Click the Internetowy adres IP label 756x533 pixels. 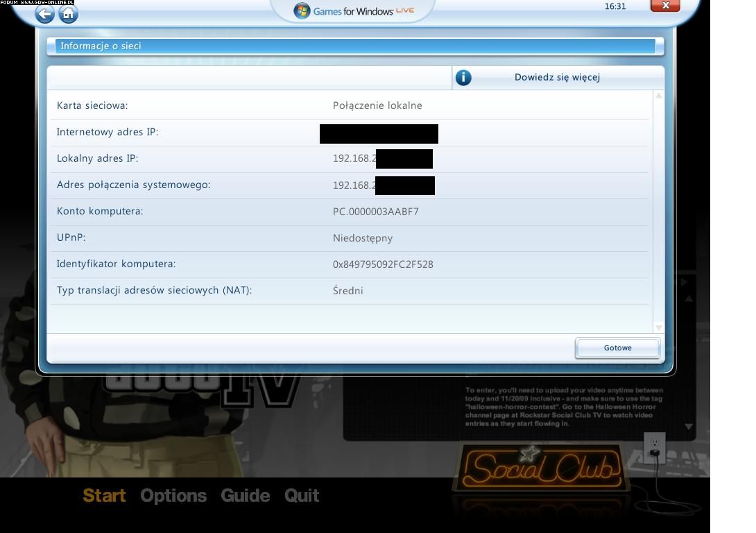108,132
